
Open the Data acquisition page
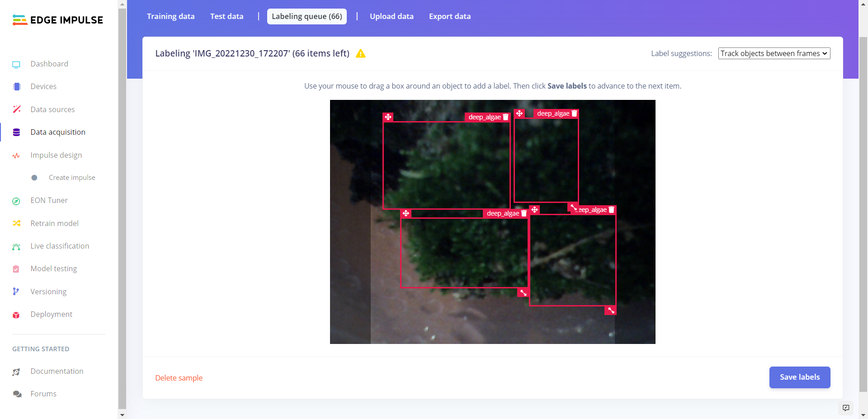coord(58,132)
